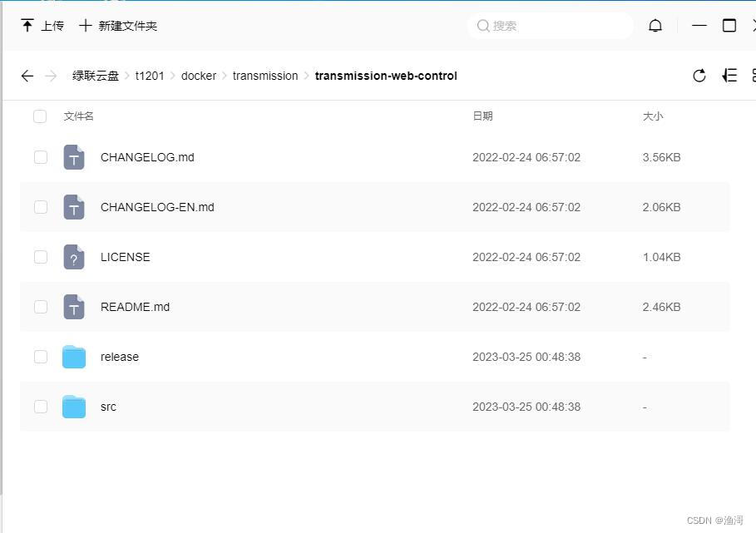756x533 pixels.
Task: Navigate to 绿联云盘 breadcrumb
Action: click(96, 76)
